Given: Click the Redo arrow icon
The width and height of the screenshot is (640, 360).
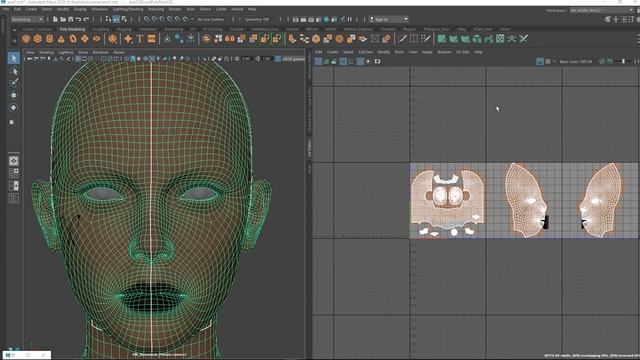Looking at the screenshot, I should [x=86, y=19].
